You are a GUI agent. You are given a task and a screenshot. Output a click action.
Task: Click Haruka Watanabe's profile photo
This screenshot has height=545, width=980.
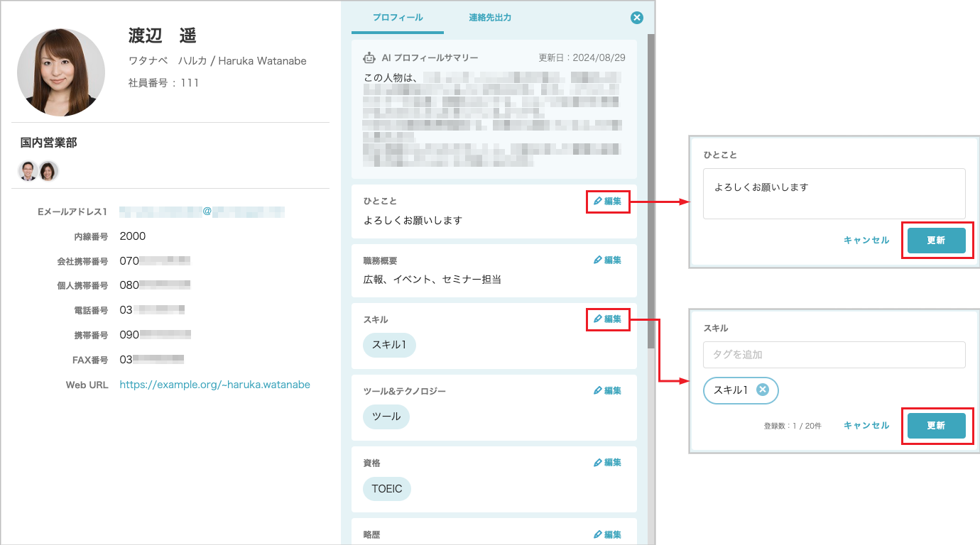61,71
